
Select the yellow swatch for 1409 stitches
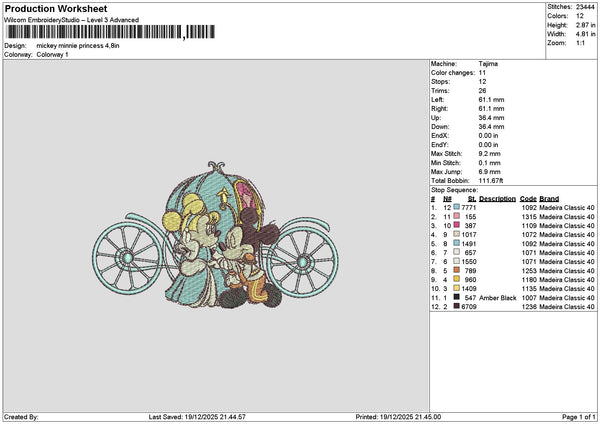click(x=457, y=289)
